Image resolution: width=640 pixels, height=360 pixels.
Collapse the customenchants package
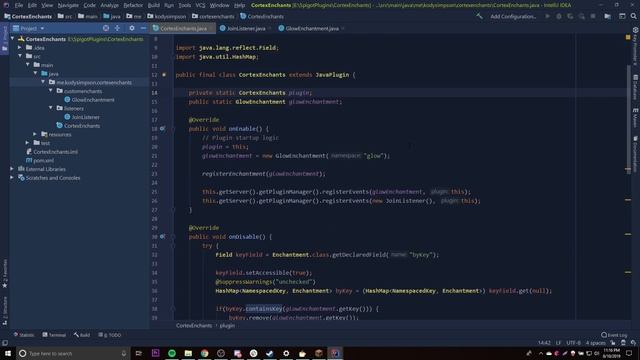pos(51,91)
